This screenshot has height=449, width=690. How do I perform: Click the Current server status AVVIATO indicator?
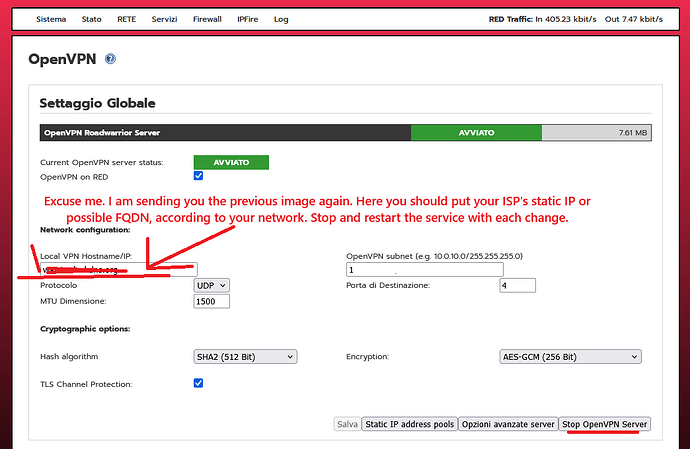[231, 162]
